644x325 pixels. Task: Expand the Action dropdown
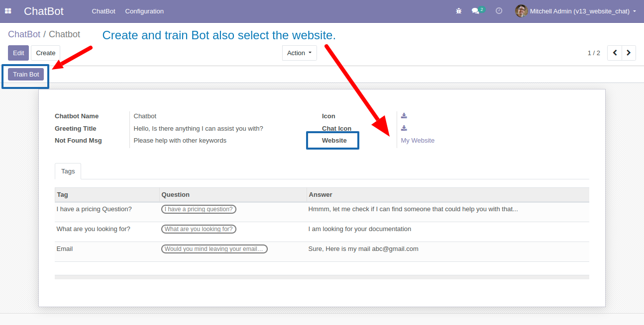299,53
